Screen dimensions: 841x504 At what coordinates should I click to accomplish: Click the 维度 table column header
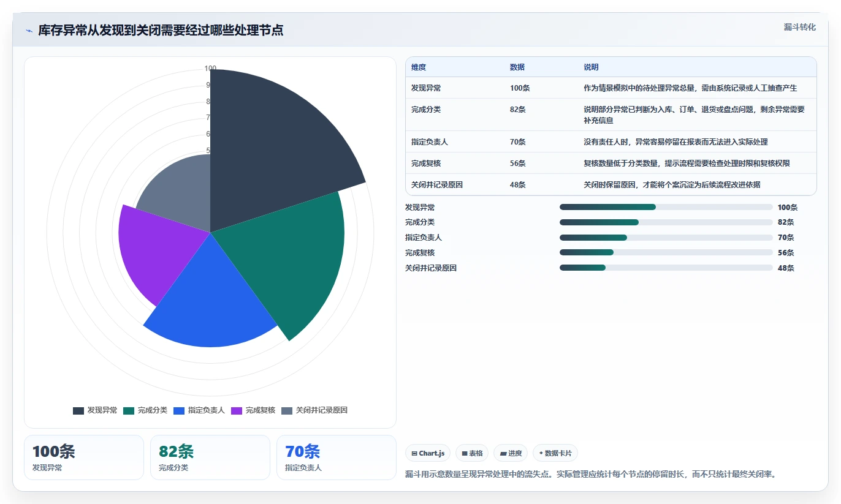419,67
